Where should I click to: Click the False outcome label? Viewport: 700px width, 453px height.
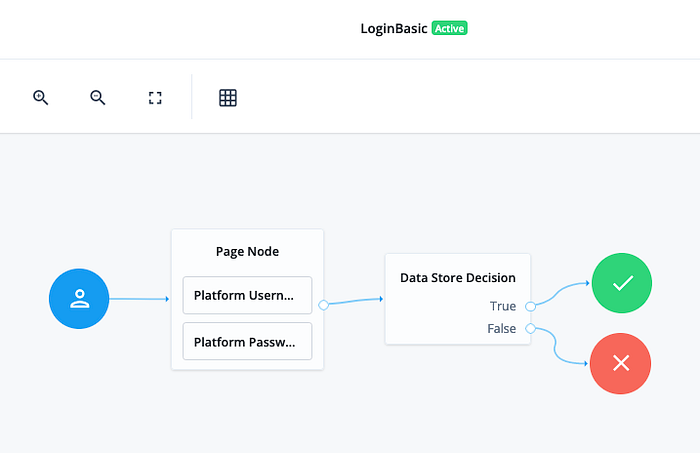[x=502, y=328]
